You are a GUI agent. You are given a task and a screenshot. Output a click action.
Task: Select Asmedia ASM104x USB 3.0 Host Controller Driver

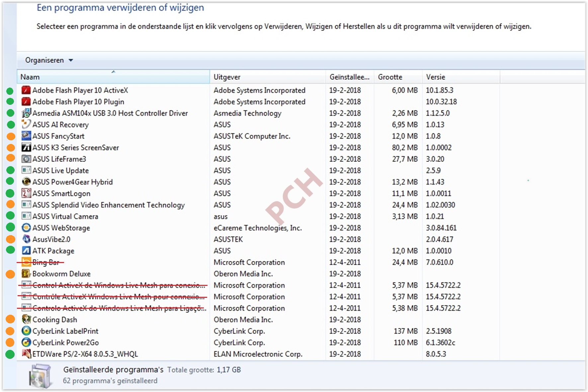tap(110, 113)
